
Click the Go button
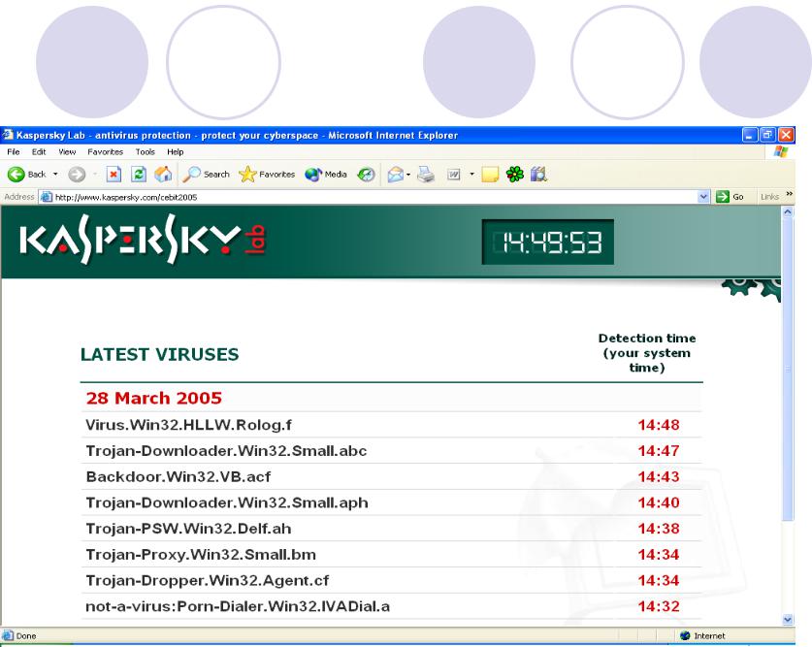pos(731,197)
